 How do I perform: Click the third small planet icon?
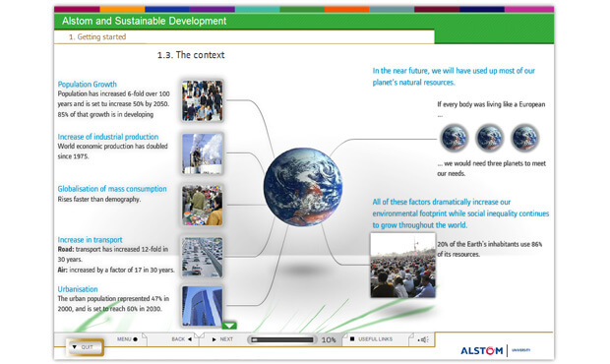pos(524,138)
